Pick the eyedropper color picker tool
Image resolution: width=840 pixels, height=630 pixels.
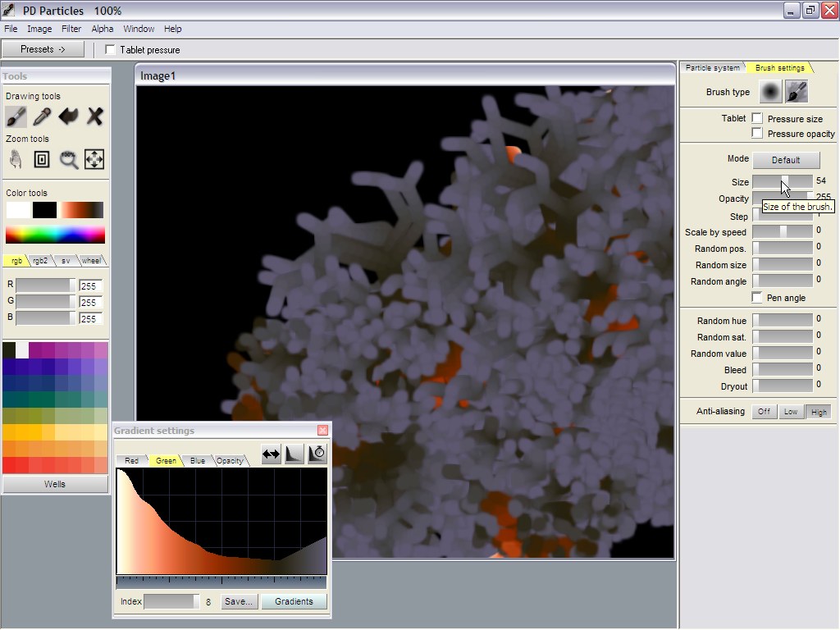tap(42, 116)
